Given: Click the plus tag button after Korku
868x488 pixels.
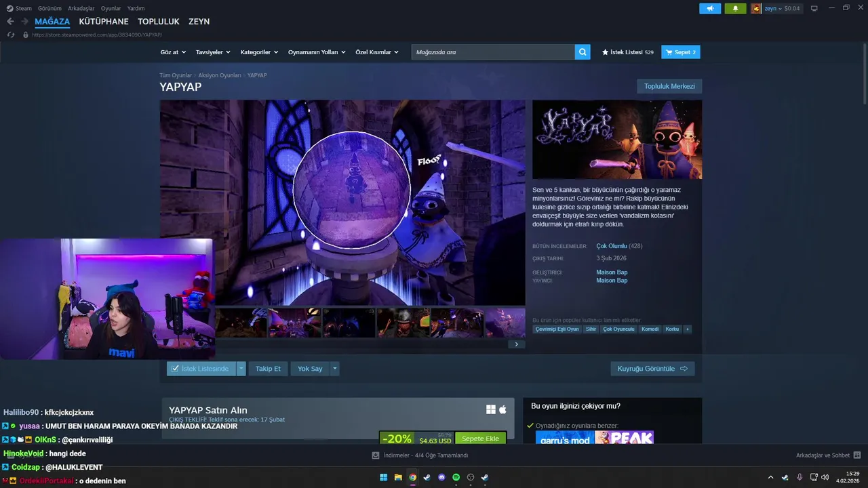Looking at the screenshot, I should (687, 329).
